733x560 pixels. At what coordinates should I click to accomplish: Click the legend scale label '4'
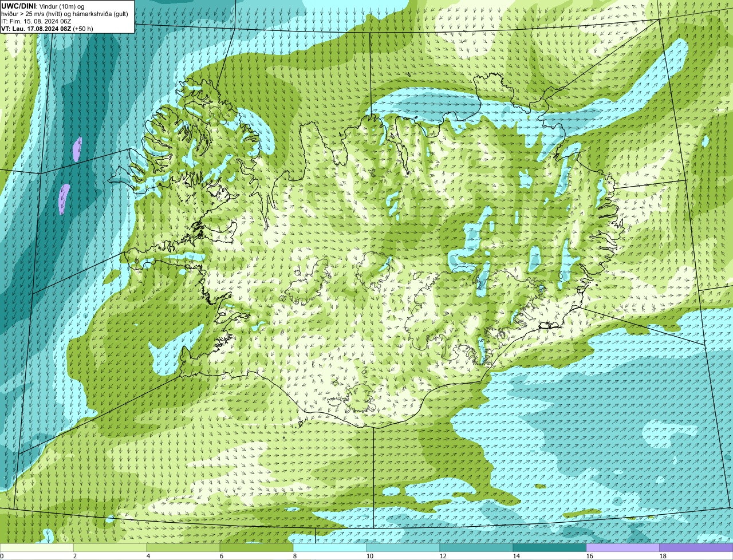pyautogui.click(x=148, y=556)
